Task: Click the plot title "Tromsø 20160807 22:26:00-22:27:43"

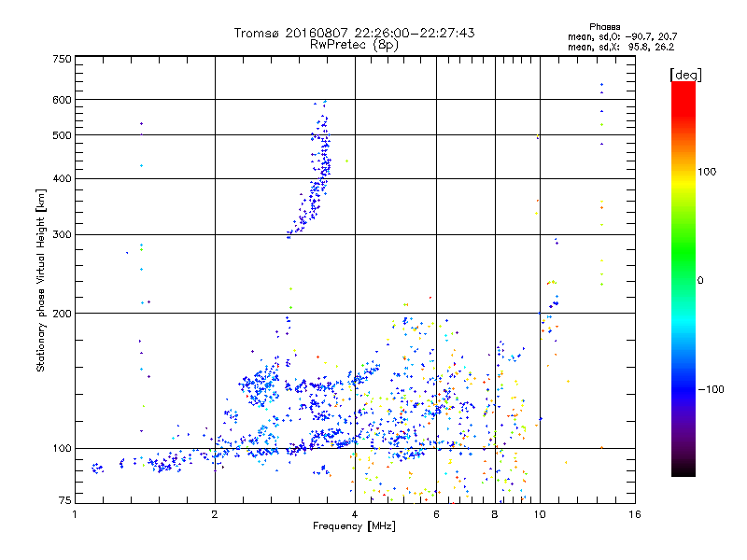Action: 354,33
